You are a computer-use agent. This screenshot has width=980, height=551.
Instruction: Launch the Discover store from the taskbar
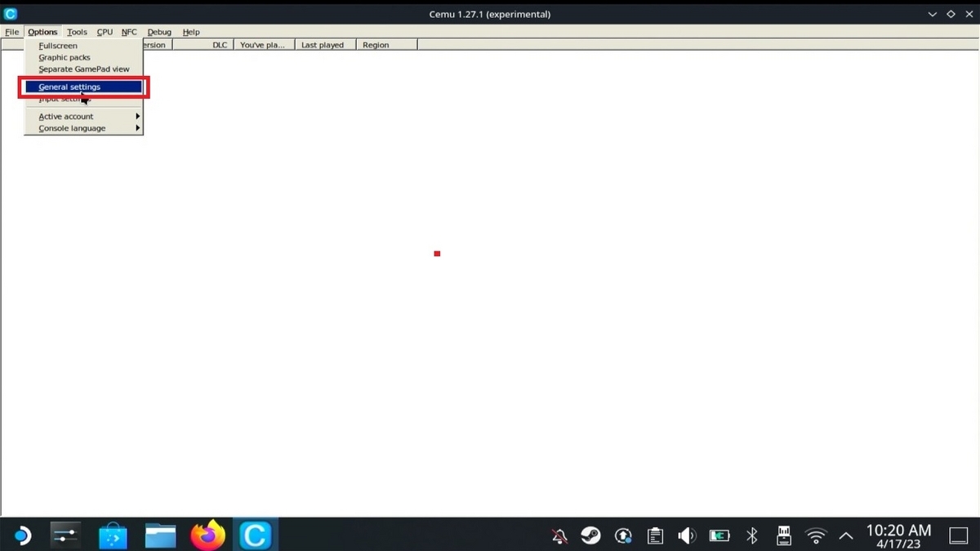pos(113,535)
